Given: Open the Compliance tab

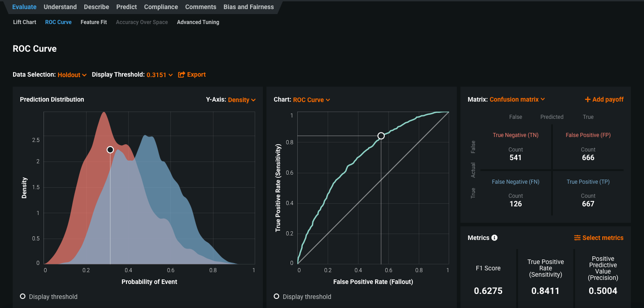Looking at the screenshot, I should pos(161,7).
